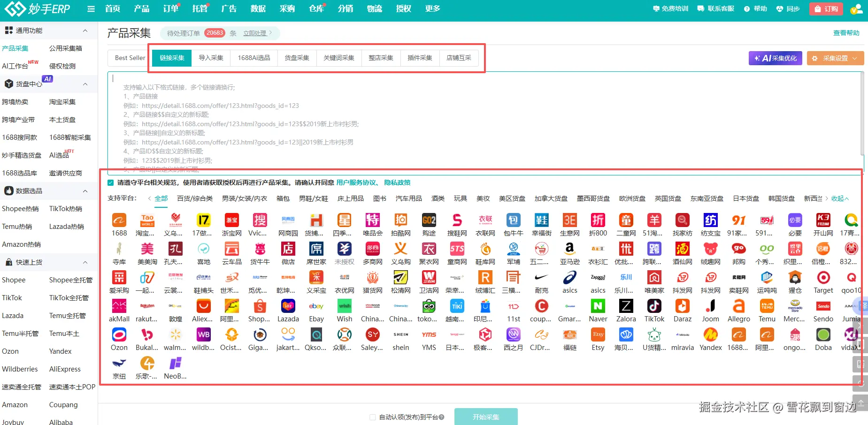
Task: Open the 1688Ai选品 tab
Action: coord(254,58)
